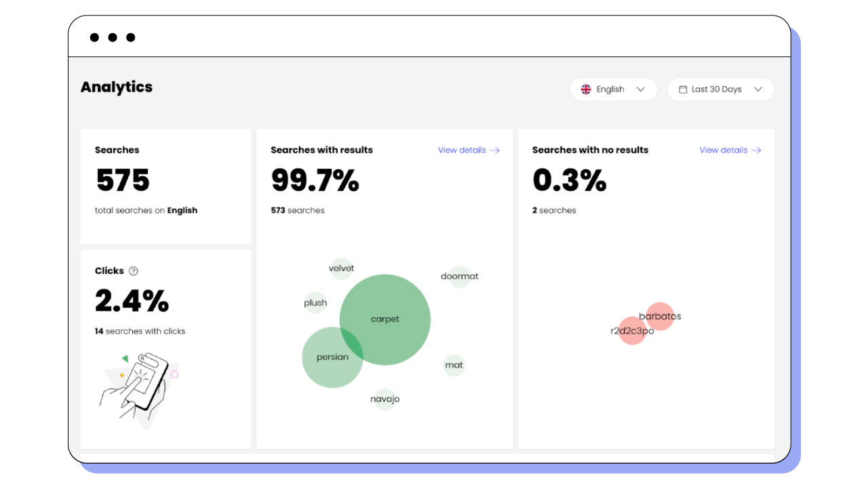Select the Analytics page heading

point(116,87)
